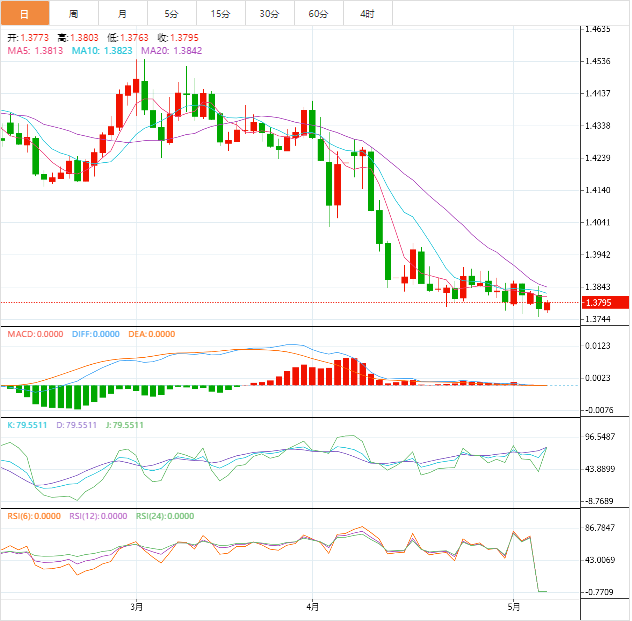The width and height of the screenshot is (632, 621).
Task: Click the low price value 1.3763
Action: coord(135,37)
